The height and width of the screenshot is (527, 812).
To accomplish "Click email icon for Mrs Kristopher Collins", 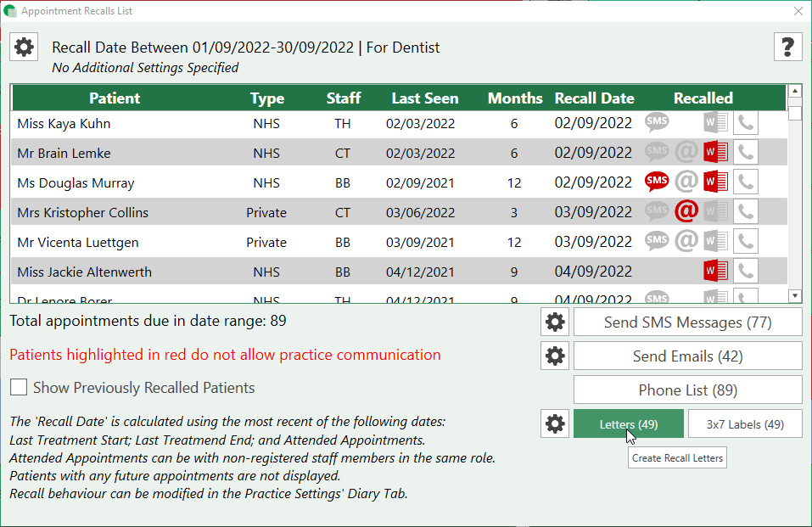I will [686, 211].
